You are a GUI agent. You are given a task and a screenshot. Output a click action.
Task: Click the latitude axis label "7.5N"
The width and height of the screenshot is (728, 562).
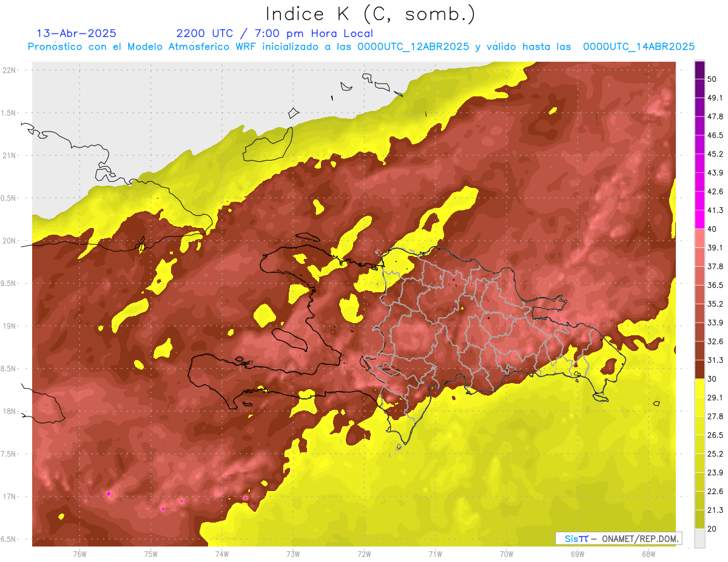pyautogui.click(x=9, y=453)
